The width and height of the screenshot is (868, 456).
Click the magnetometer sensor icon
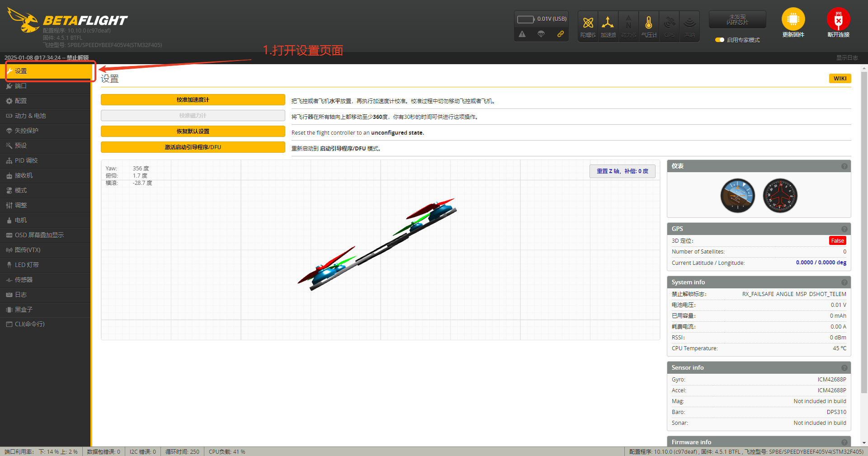628,26
